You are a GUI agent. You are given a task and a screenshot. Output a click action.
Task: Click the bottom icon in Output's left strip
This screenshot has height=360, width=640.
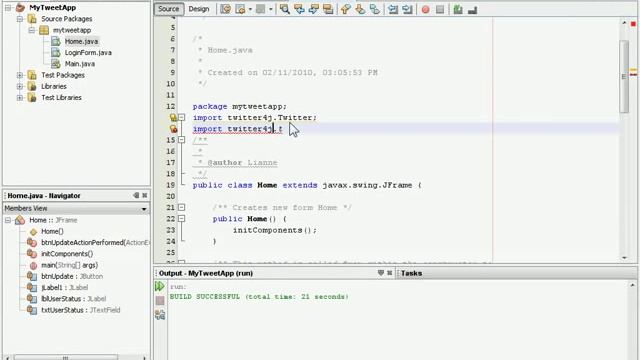tap(160, 315)
